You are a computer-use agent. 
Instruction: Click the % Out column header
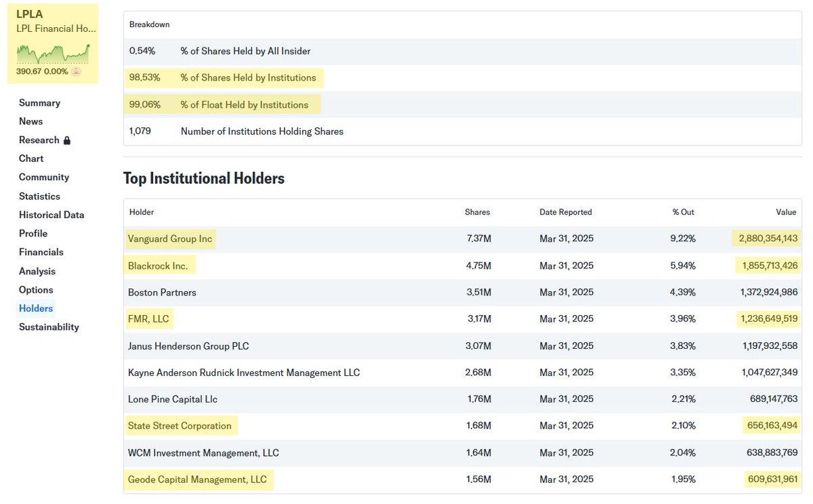click(683, 212)
